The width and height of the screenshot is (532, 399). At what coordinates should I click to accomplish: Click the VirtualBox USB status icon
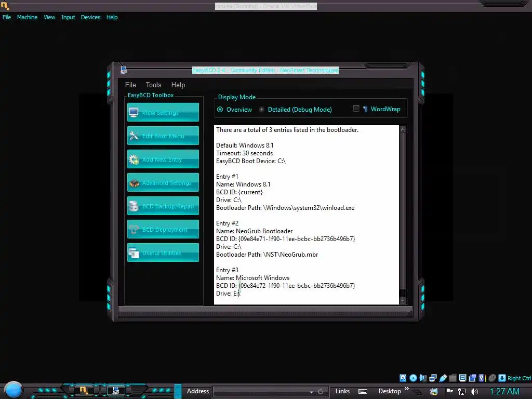[443, 378]
